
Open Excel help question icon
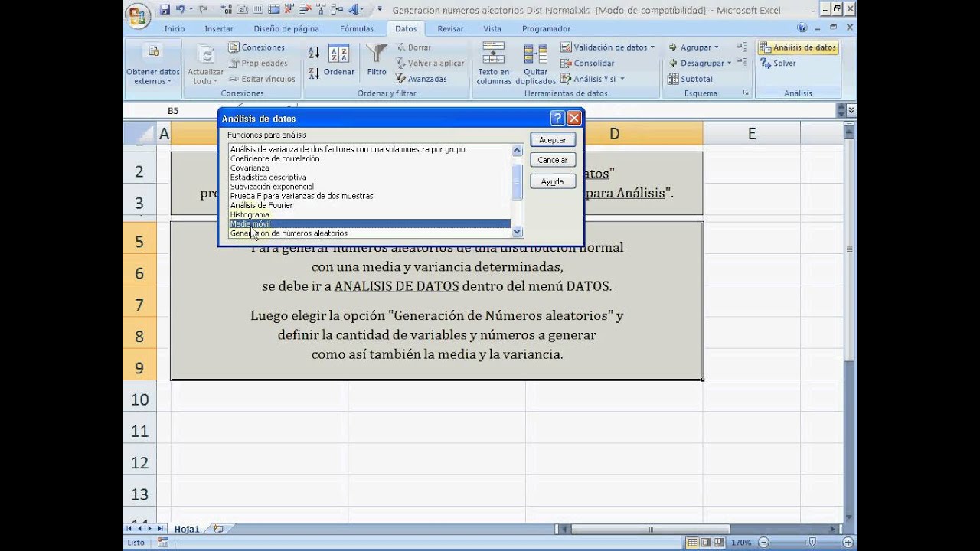[x=802, y=28]
